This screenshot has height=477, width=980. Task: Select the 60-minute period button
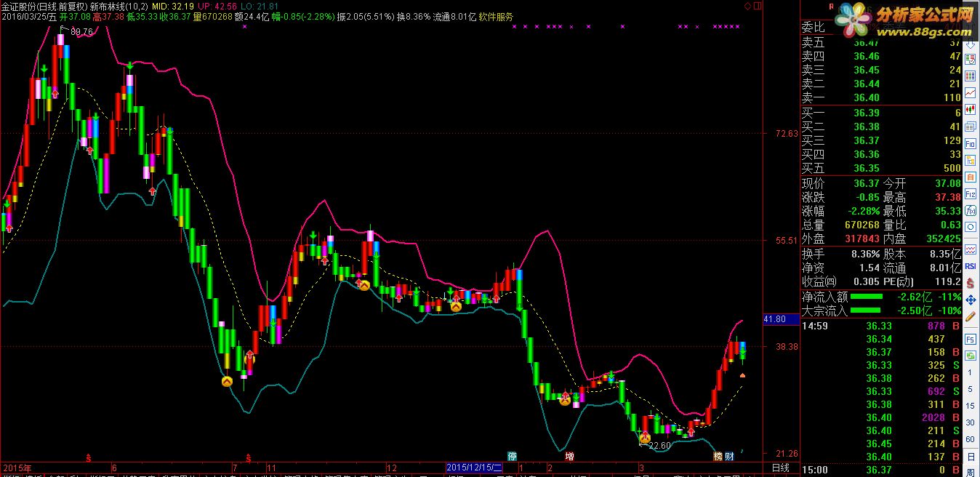970,439
